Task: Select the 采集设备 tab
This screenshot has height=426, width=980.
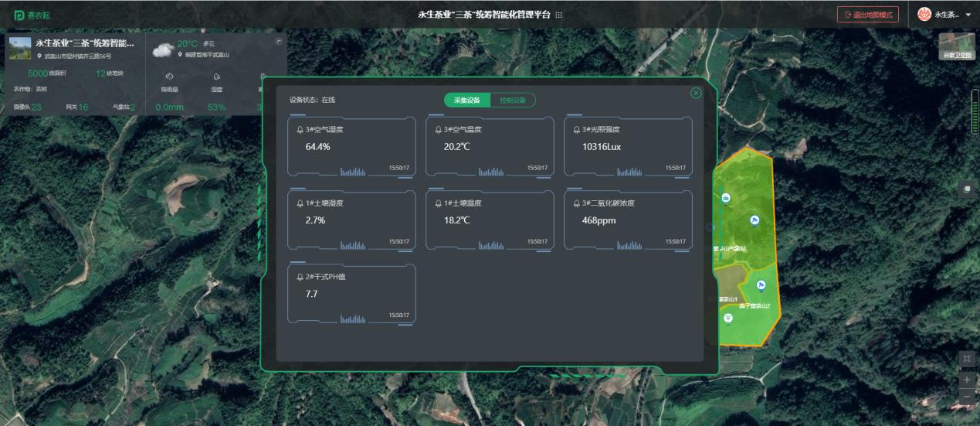Action: pyautogui.click(x=467, y=101)
